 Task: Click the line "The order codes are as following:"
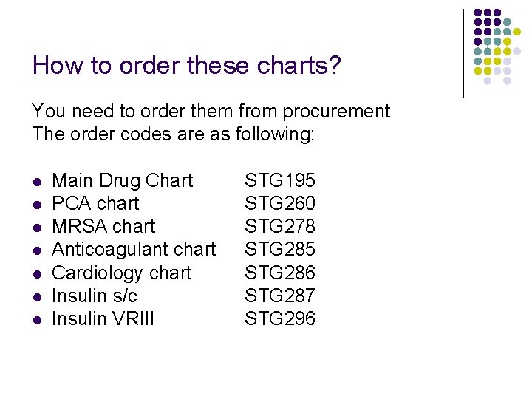click(x=174, y=134)
